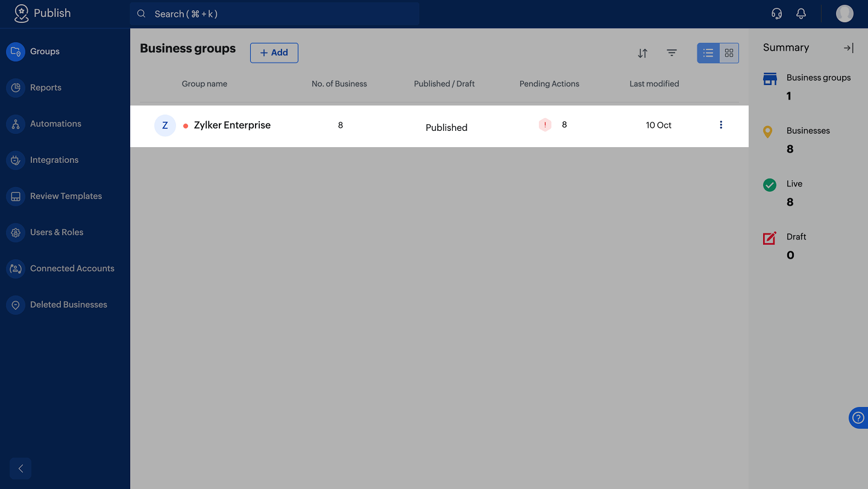Click the search field

coord(275,14)
